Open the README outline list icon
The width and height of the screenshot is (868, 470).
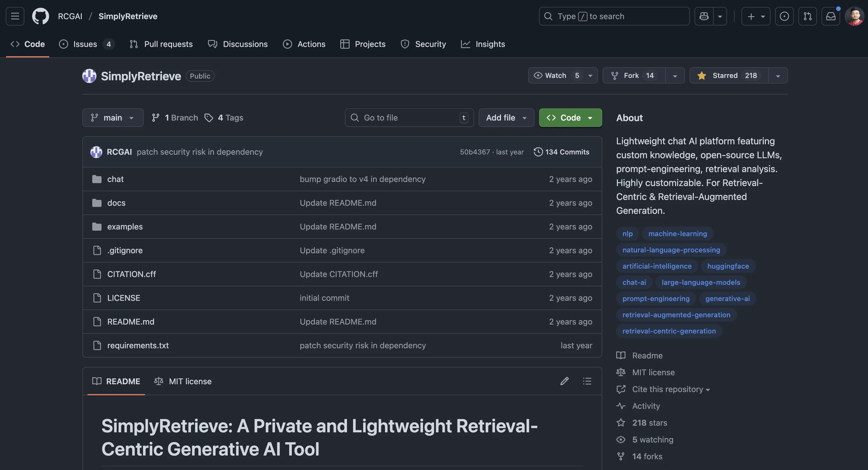pos(587,381)
